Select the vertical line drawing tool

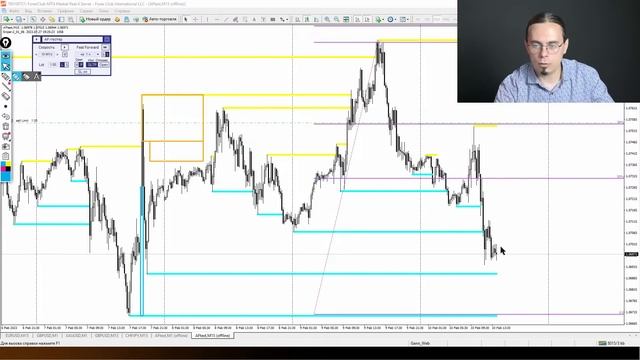pyautogui.click(x=207, y=19)
